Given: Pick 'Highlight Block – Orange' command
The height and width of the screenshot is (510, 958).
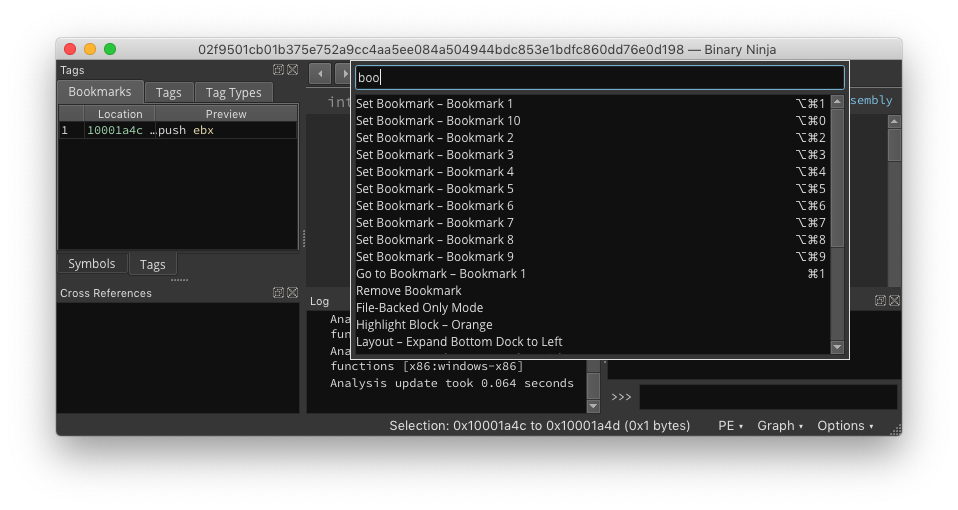Looking at the screenshot, I should point(424,325).
